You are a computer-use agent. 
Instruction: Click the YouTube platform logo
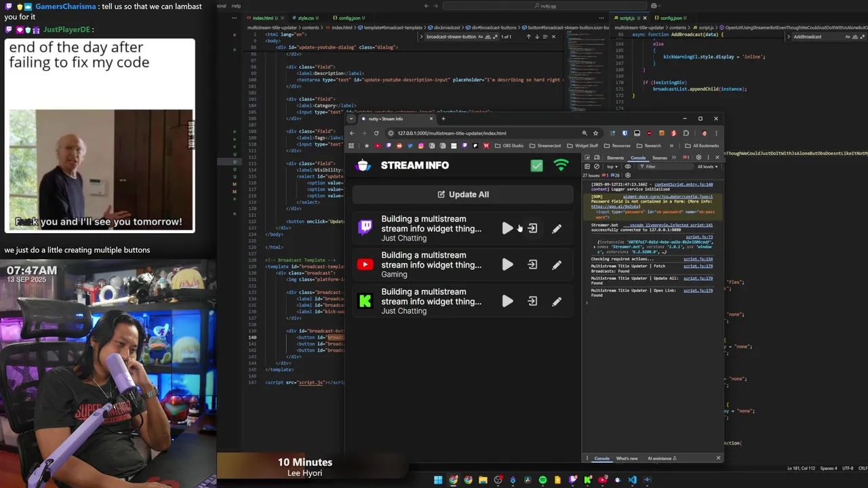coord(365,264)
